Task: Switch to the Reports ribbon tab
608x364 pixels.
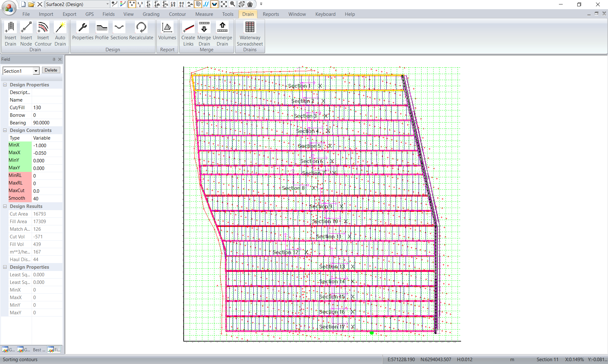Action: pyautogui.click(x=271, y=14)
